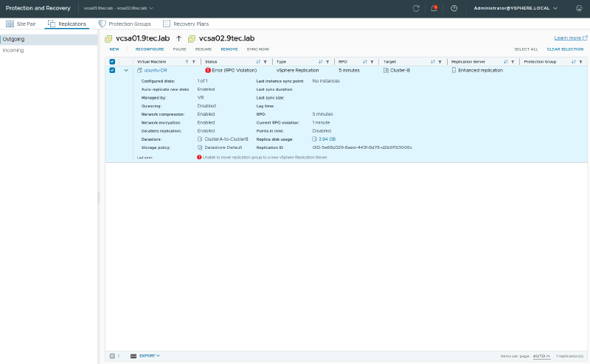590x364 pixels.
Task: Sort by Replication Server column
Action: [x=506, y=62]
